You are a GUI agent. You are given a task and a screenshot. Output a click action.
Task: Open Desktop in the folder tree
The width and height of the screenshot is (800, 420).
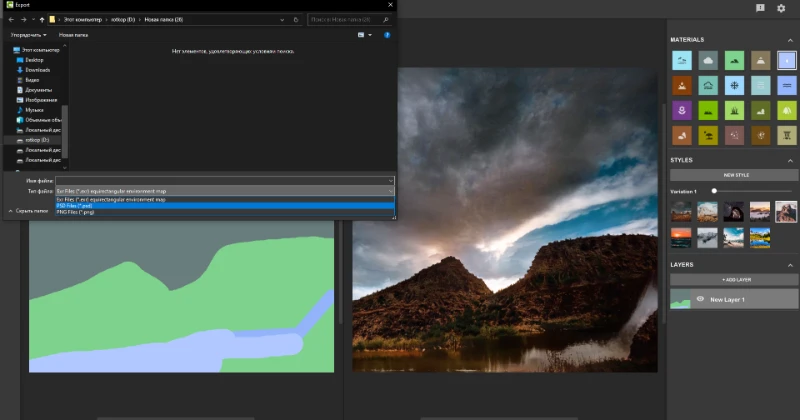[34, 60]
